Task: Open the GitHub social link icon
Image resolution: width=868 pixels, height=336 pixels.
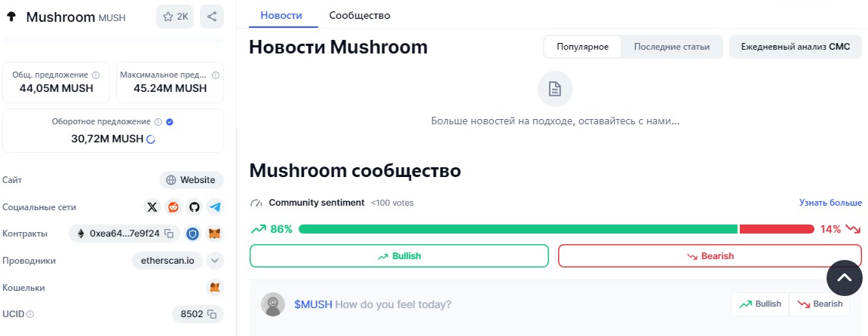Action: (195, 207)
